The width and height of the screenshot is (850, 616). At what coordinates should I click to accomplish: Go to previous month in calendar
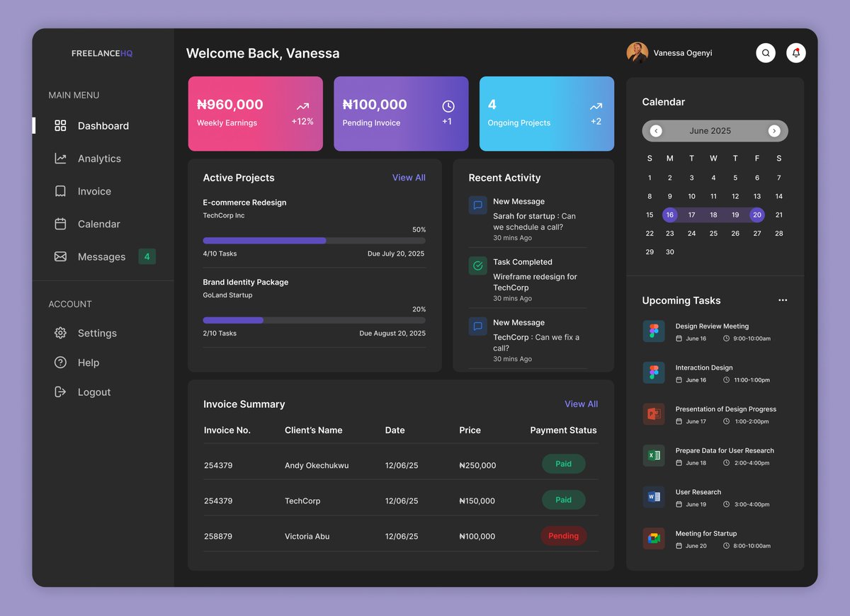[x=656, y=131]
